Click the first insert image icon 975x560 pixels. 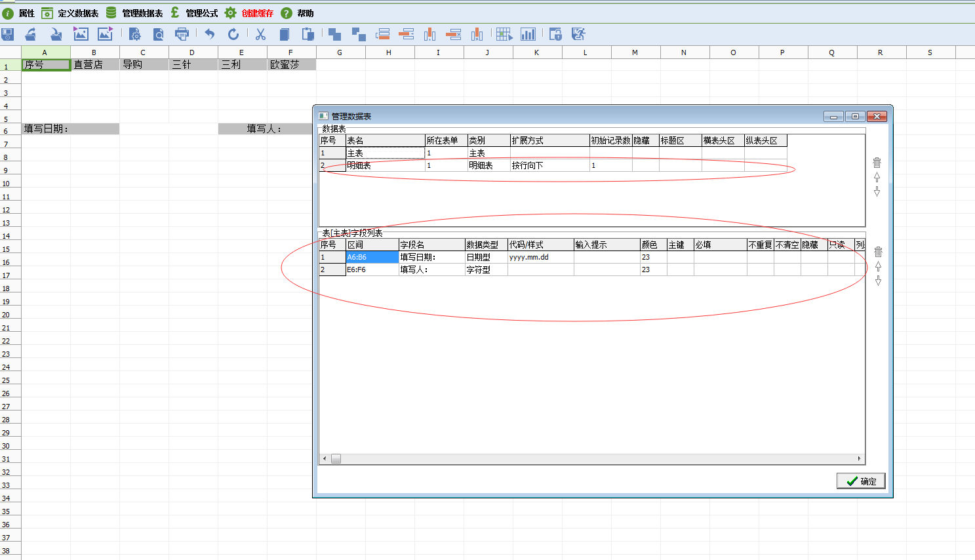81,34
